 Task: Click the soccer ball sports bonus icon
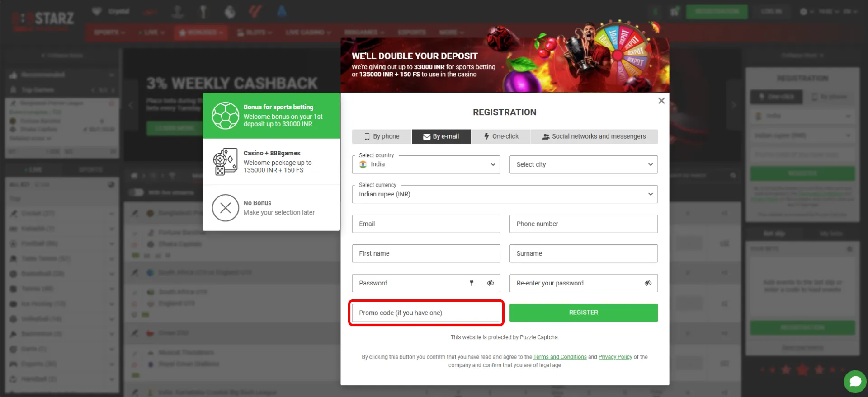tap(225, 116)
